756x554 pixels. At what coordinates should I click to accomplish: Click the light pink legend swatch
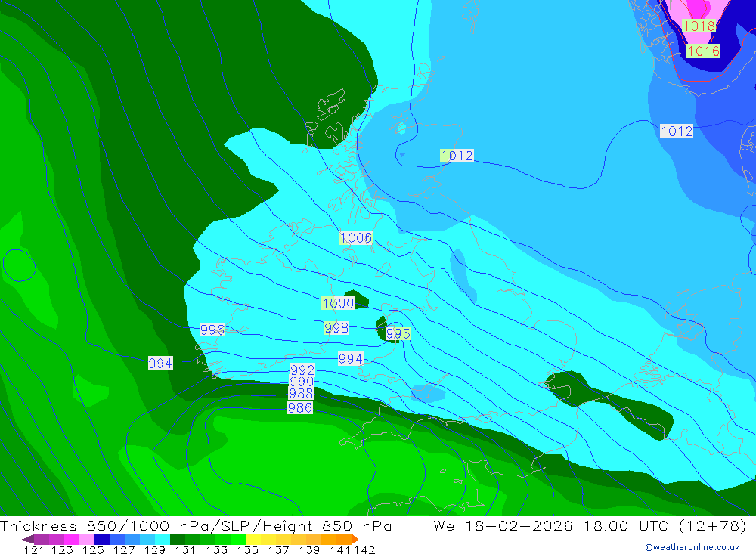pyautogui.click(x=87, y=539)
